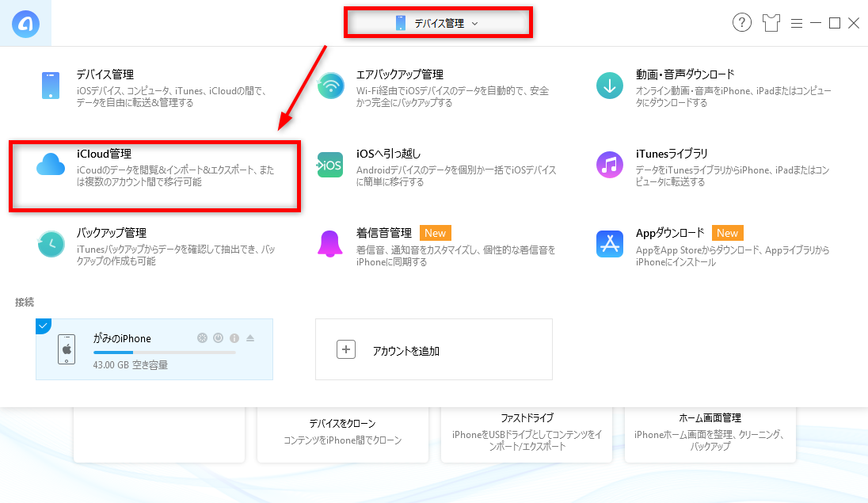This screenshot has width=868, height=503.
Task: Open the デバイスをクローン card
Action: point(343,435)
